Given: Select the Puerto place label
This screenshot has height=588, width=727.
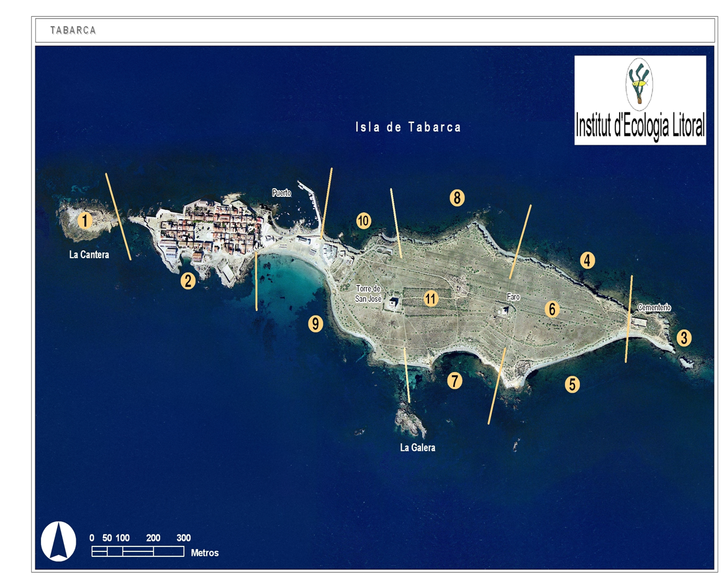Looking at the screenshot, I should tap(282, 193).
